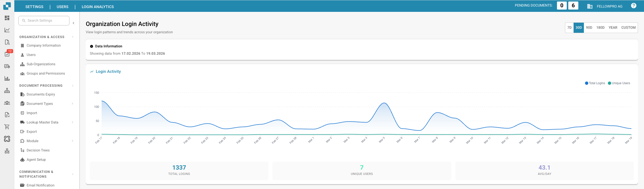Click the Mar 5 peak on the chart
The height and width of the screenshot is (189, 644).
point(385,103)
